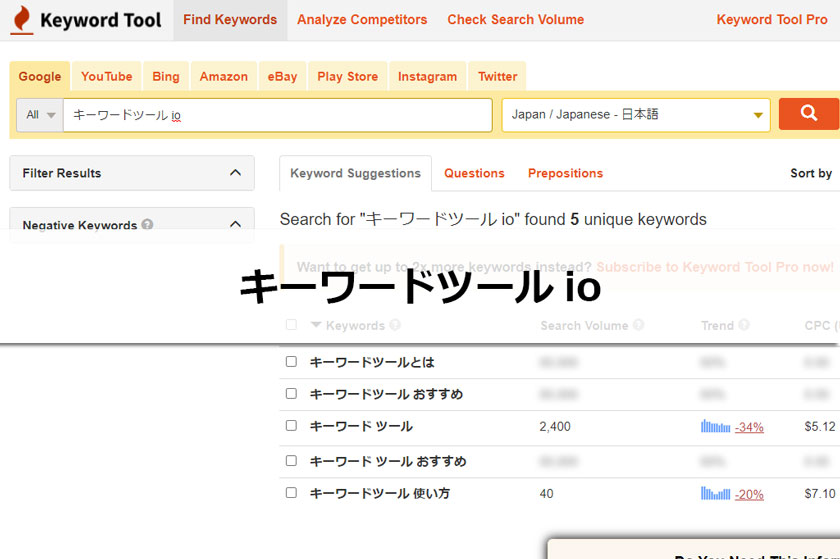Open the Sort by menu
The image size is (840, 559).
tap(811, 173)
